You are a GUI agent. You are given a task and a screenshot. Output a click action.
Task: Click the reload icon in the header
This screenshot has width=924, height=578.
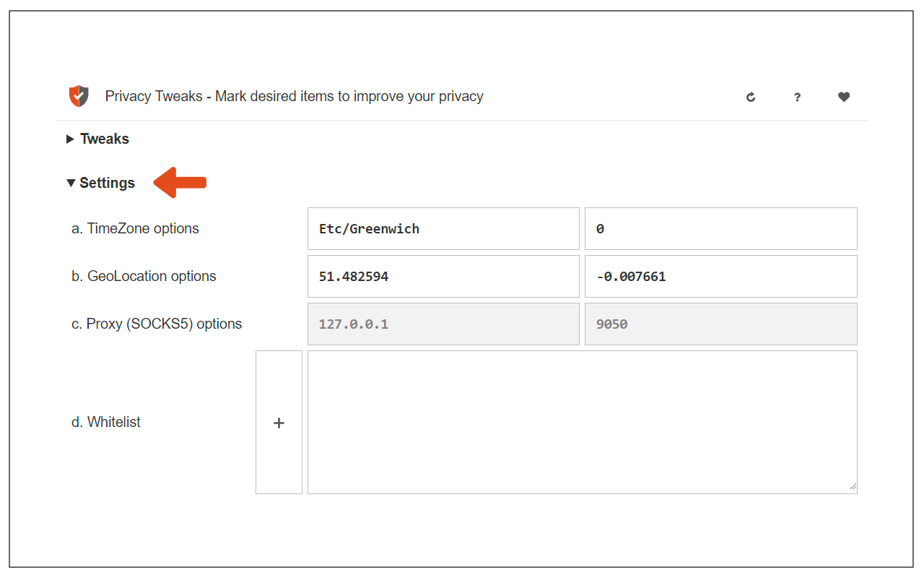tap(751, 97)
